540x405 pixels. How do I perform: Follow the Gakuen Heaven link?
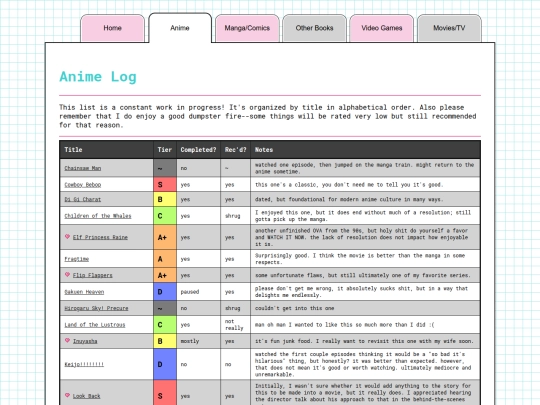tap(84, 292)
